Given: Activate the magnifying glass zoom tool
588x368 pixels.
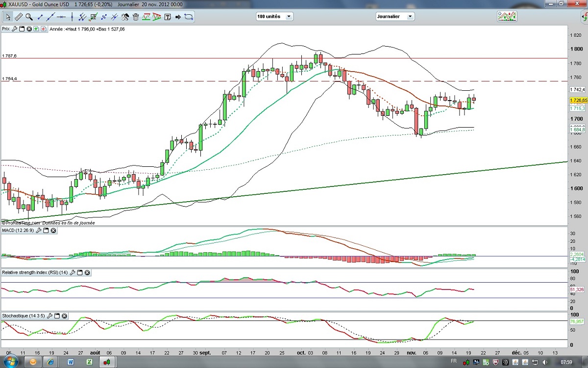Looking at the screenshot, I should pyautogui.click(x=29, y=17).
